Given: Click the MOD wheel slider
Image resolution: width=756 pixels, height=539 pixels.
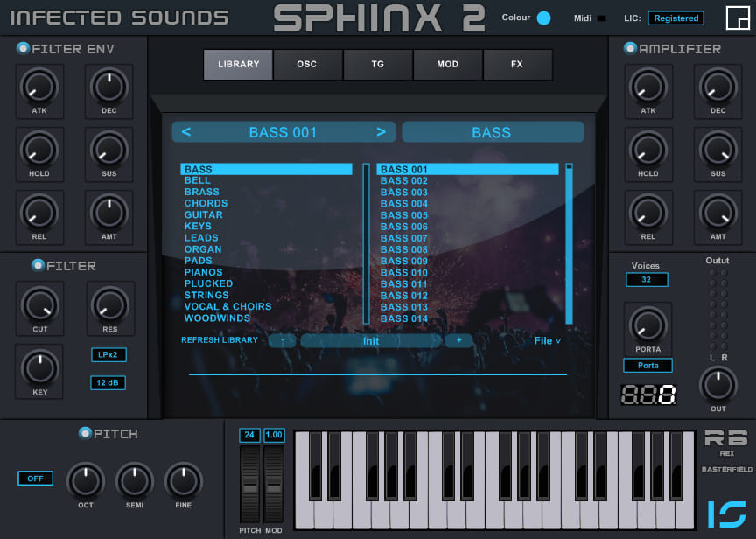Looking at the screenshot, I should click(x=273, y=484).
